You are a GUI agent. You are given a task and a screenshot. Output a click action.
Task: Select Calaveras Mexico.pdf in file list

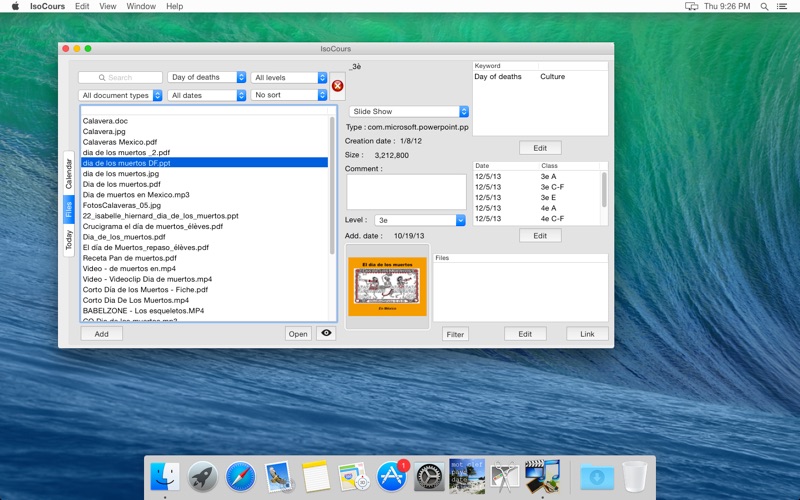(205, 142)
